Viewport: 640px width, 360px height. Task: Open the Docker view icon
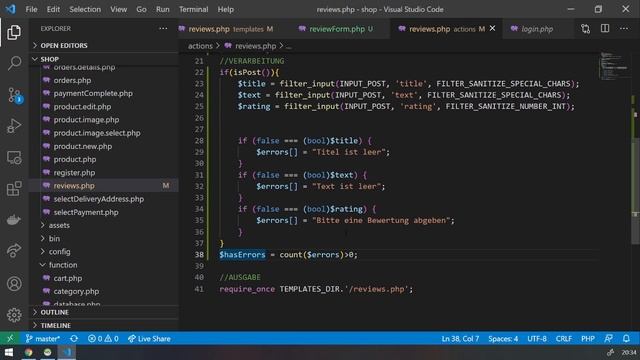(14, 220)
